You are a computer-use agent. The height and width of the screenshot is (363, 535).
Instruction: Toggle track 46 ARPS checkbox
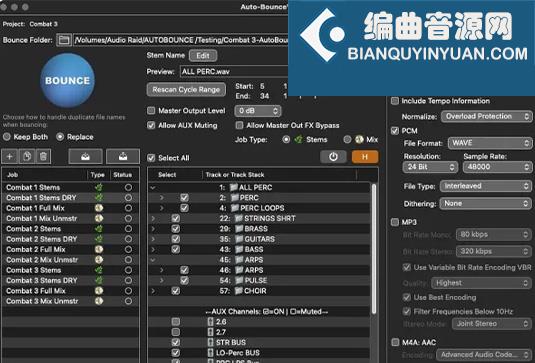pos(184,270)
